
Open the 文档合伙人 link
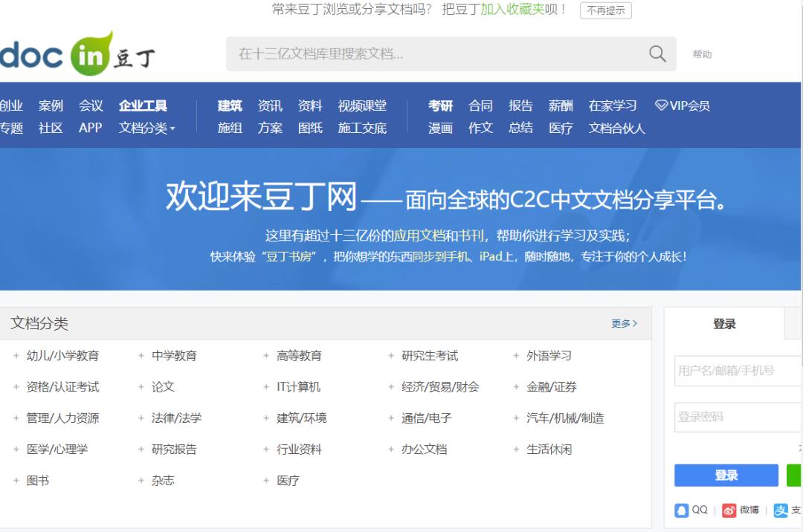(x=616, y=128)
